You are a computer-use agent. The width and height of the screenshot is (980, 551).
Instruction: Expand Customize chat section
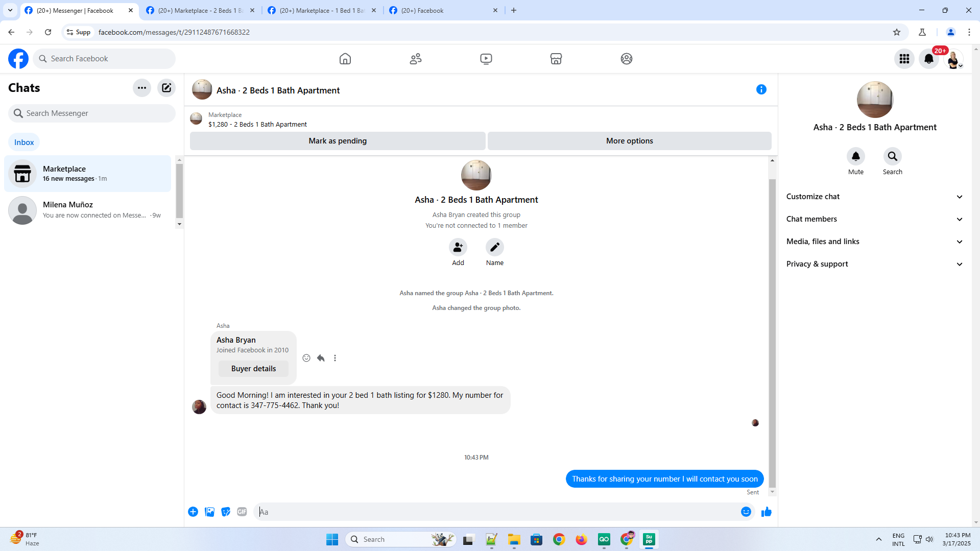[x=875, y=197]
